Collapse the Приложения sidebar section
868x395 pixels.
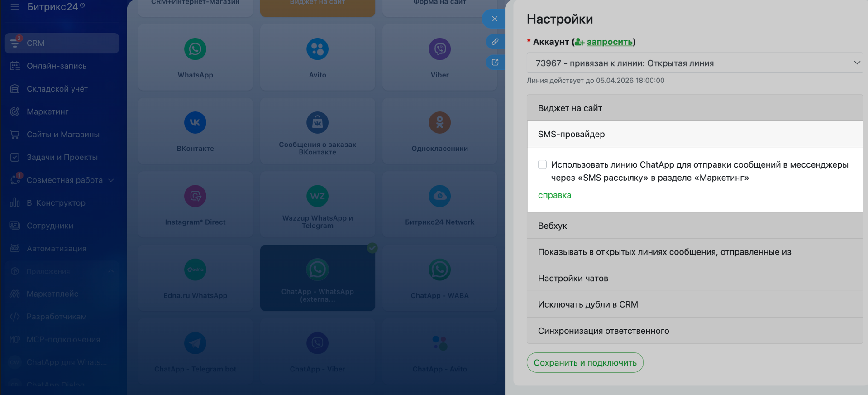pos(111,271)
